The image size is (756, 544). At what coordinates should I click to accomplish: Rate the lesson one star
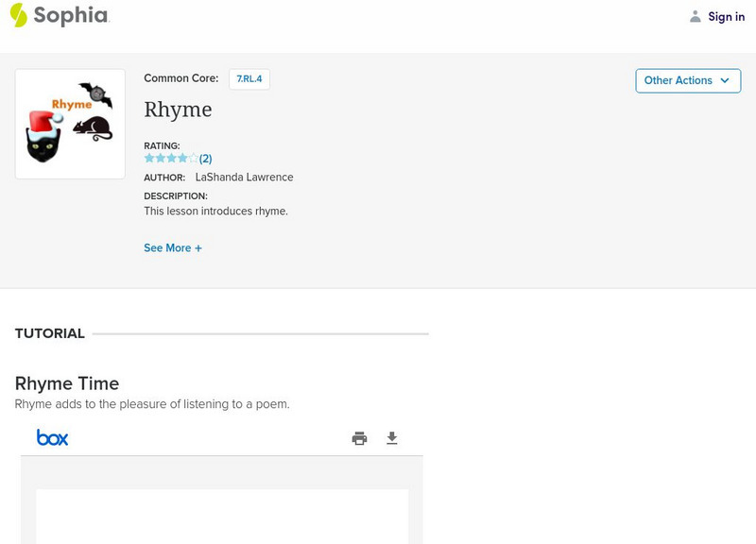pyautogui.click(x=149, y=159)
